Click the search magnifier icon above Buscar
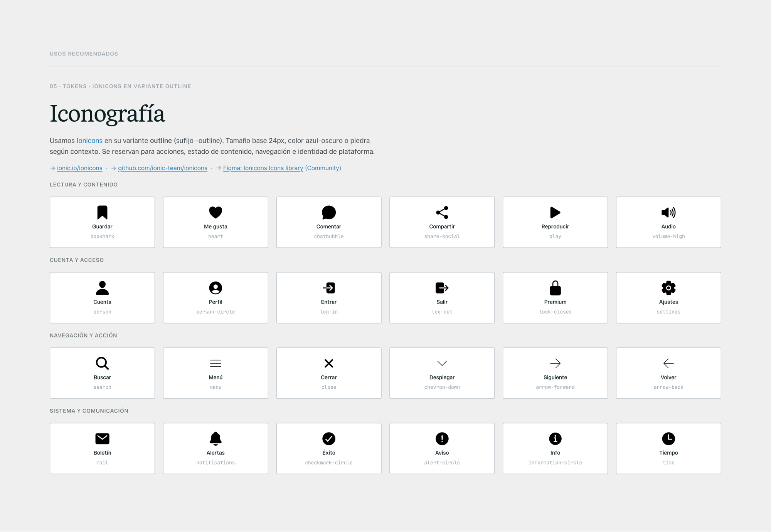This screenshot has height=532, width=771. tap(102, 363)
